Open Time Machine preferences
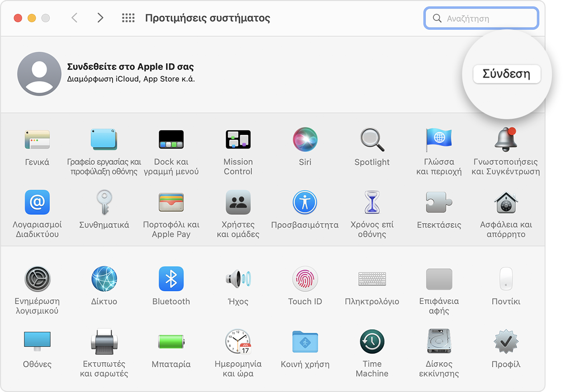 [372, 341]
